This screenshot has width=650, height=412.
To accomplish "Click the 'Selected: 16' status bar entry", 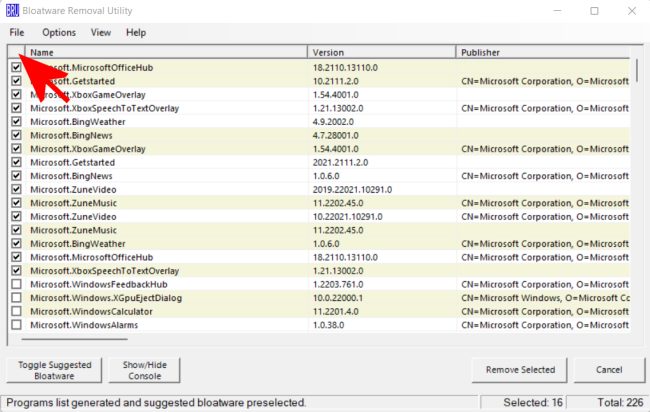I will pos(533,402).
